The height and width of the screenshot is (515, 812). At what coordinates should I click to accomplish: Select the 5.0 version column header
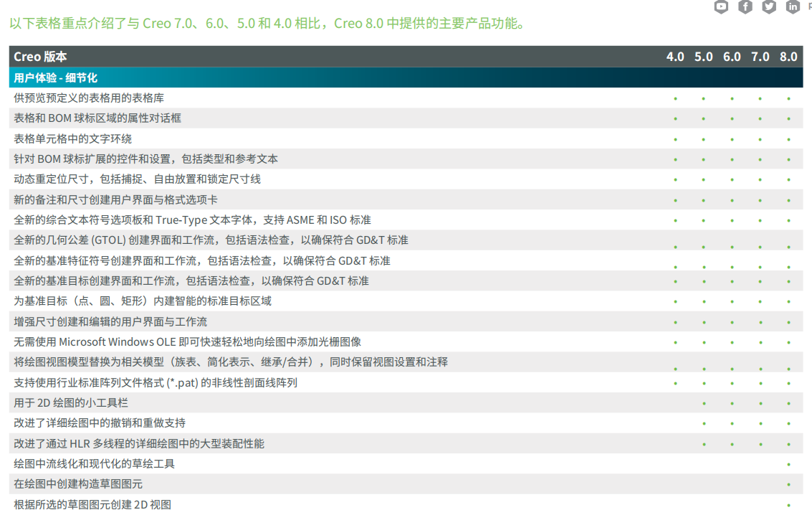pyautogui.click(x=704, y=57)
